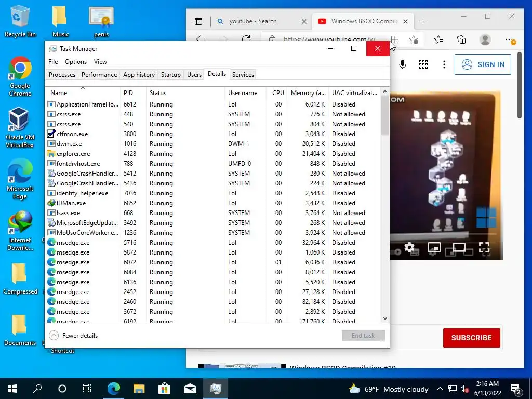Open the Options menu in Task Manager
The width and height of the screenshot is (532, 399).
(76, 62)
